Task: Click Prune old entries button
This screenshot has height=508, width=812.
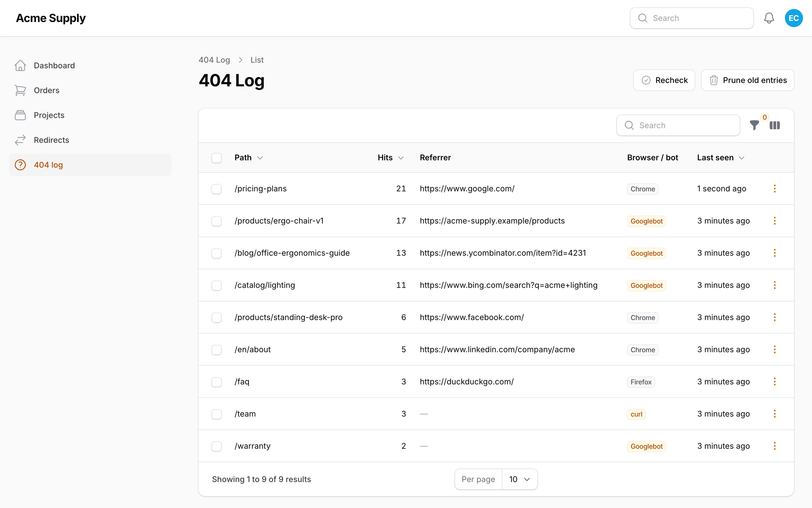Action: coord(747,80)
